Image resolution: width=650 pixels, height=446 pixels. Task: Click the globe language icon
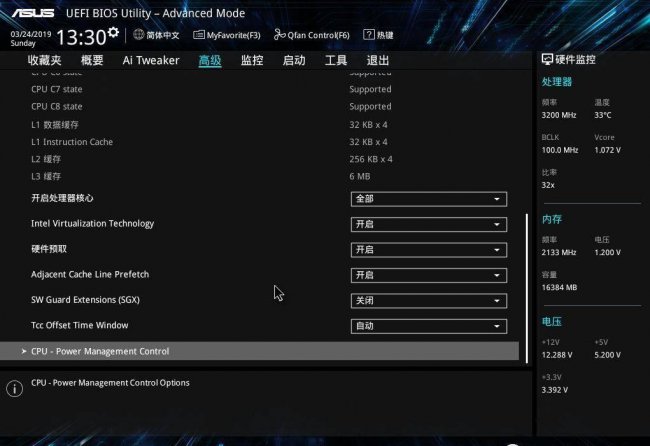click(138, 35)
